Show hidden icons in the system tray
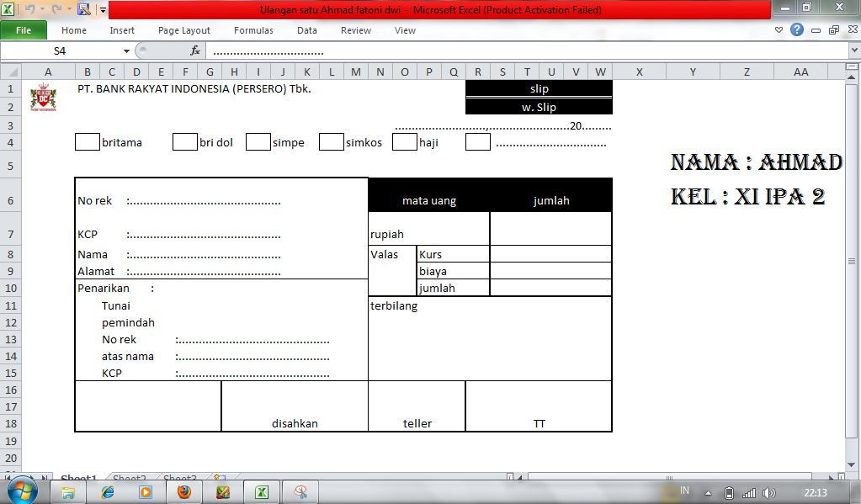The width and height of the screenshot is (861, 504). tap(709, 493)
